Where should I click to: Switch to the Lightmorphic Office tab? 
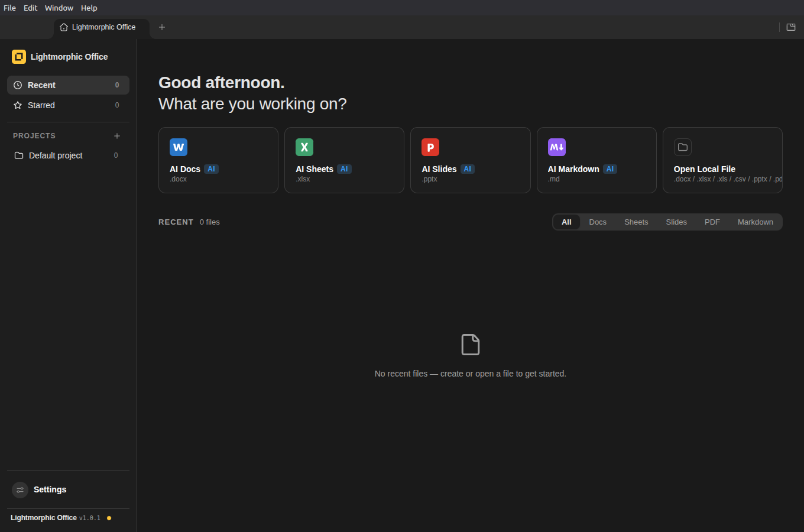click(102, 27)
